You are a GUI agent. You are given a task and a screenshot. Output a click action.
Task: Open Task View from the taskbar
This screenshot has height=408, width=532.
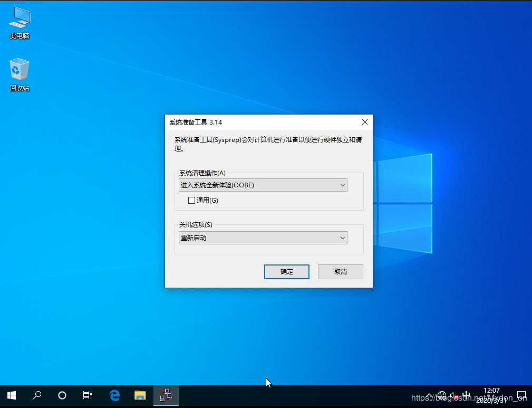point(88,395)
